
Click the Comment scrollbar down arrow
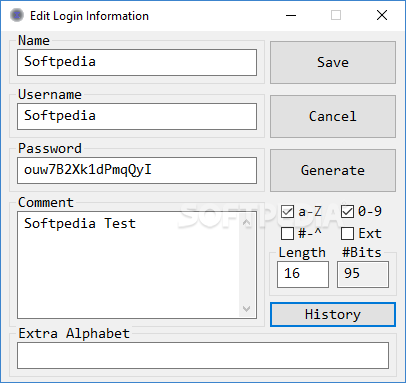247,309
